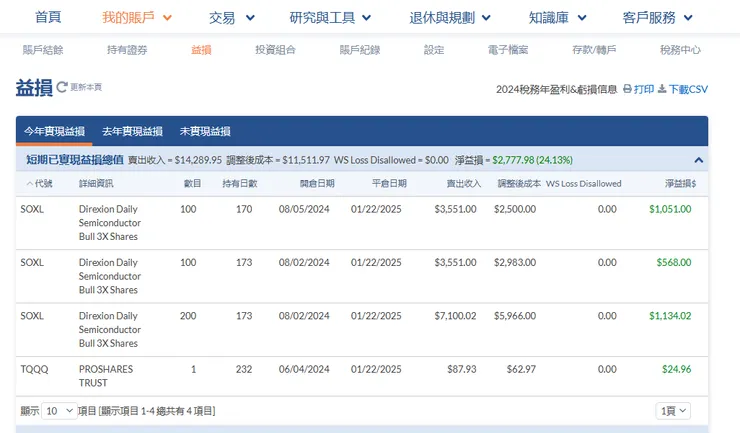Click the $24.96 net gain value
The width and height of the screenshot is (740, 433).
tap(677, 369)
